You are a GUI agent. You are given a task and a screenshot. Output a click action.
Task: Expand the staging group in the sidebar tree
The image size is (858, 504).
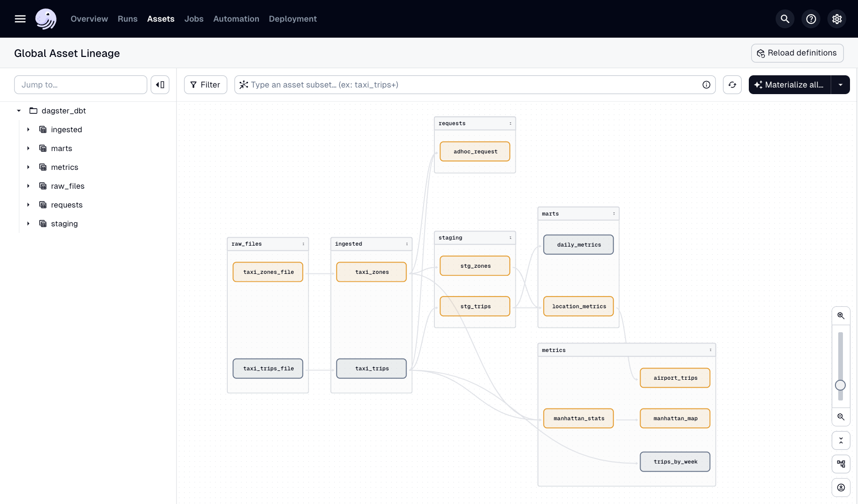[28, 224]
